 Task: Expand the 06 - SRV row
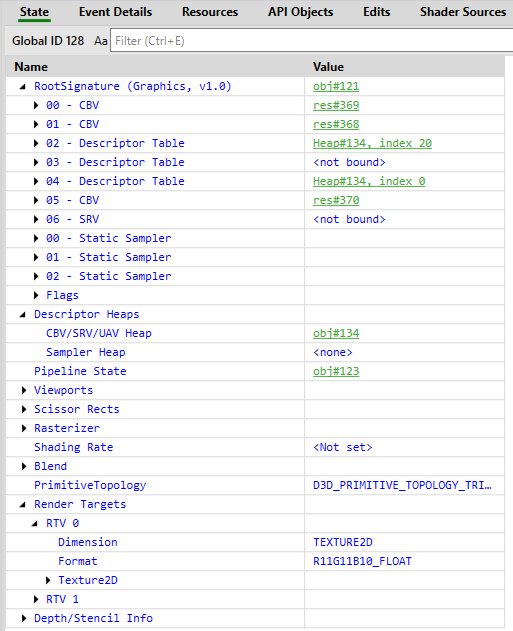36,219
